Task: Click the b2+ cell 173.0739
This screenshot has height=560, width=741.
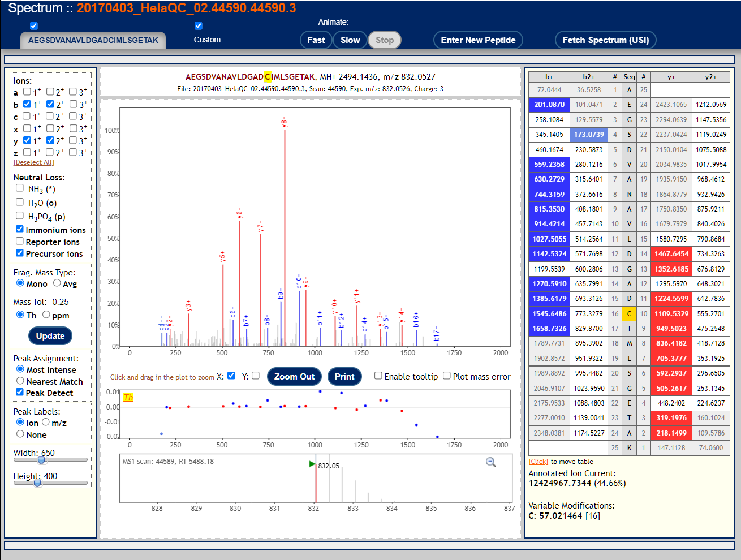Action: [589, 135]
